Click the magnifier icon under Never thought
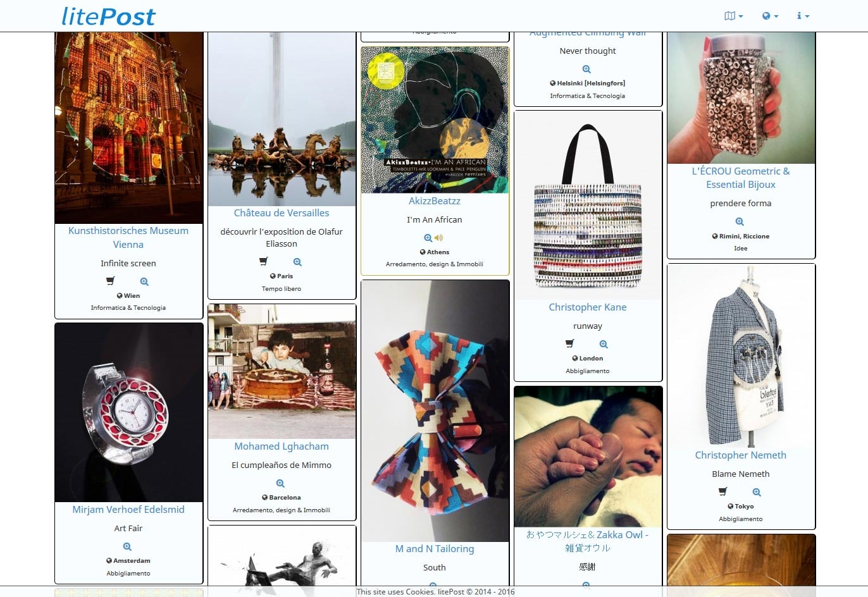The width and height of the screenshot is (868, 597). [x=586, y=70]
